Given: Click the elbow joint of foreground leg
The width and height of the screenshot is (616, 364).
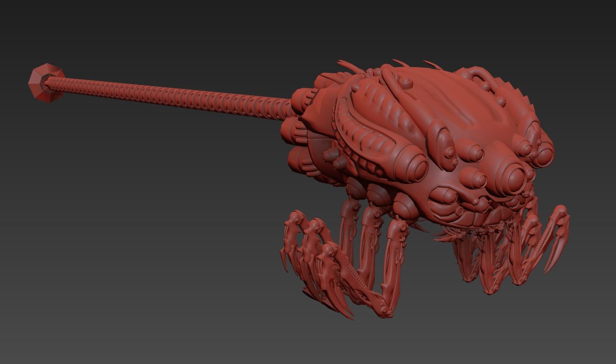Looking at the screenshot, I should [x=384, y=308].
